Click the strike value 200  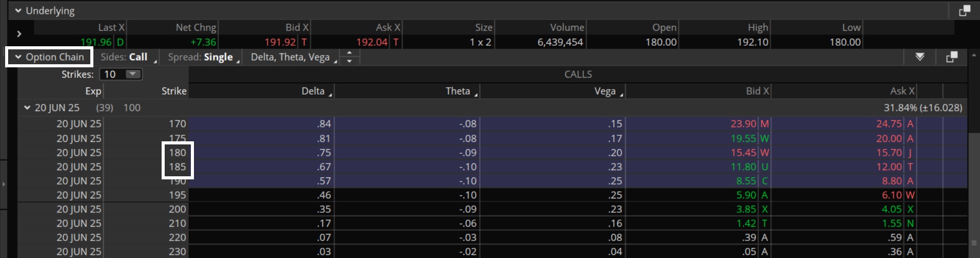point(178,209)
